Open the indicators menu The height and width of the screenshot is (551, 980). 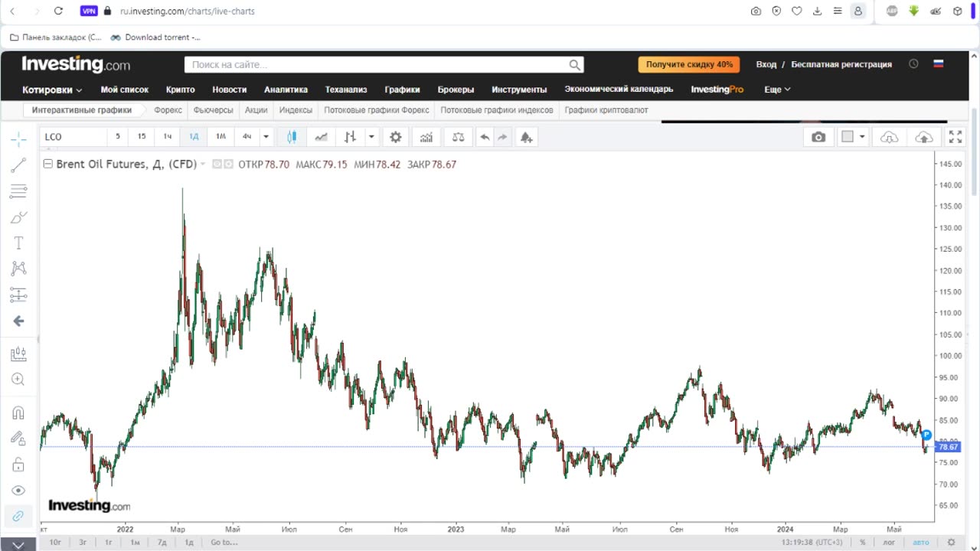click(426, 137)
